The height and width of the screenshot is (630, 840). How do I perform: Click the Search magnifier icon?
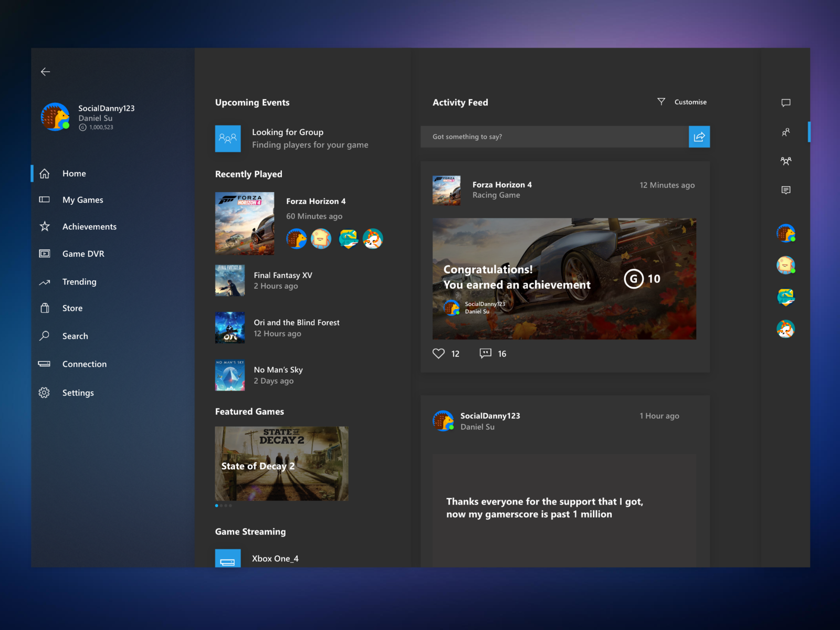45,335
